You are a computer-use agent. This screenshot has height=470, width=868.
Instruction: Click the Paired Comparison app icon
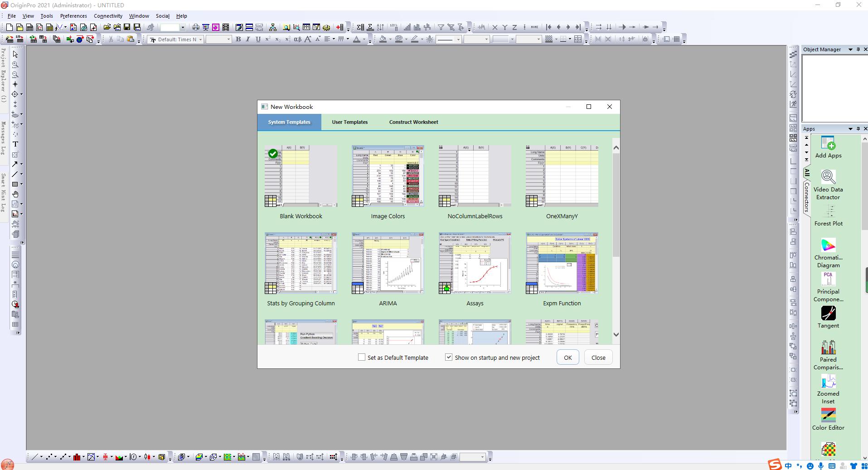pyautogui.click(x=828, y=348)
